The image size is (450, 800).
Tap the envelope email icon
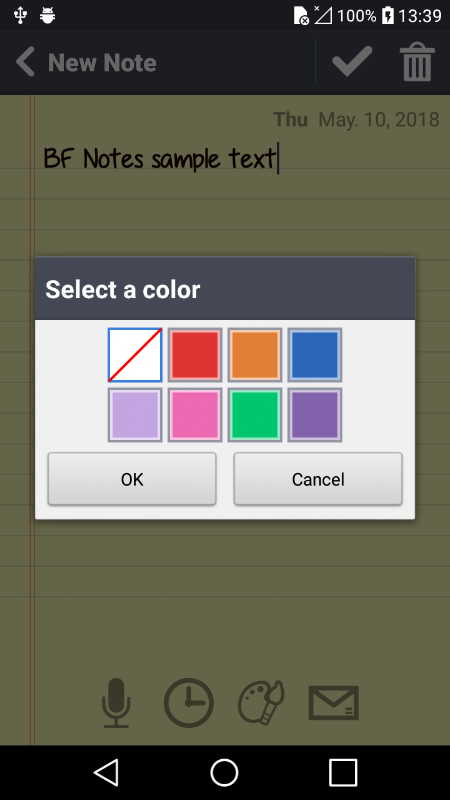(334, 703)
